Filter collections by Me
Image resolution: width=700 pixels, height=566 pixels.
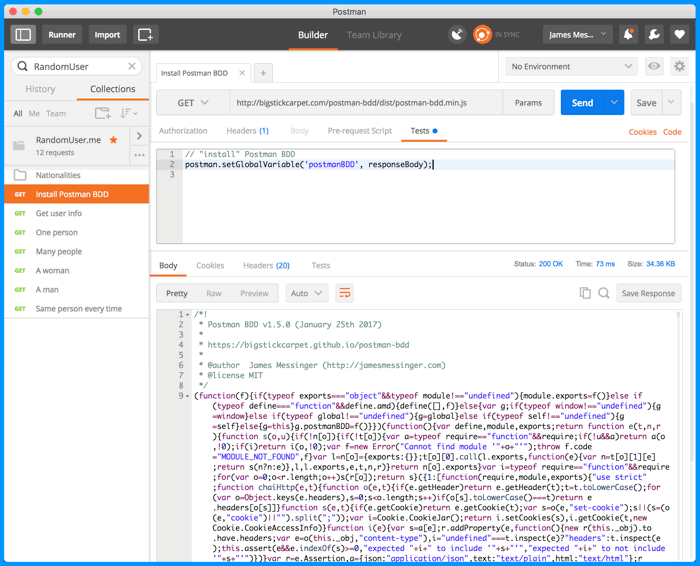[34, 113]
